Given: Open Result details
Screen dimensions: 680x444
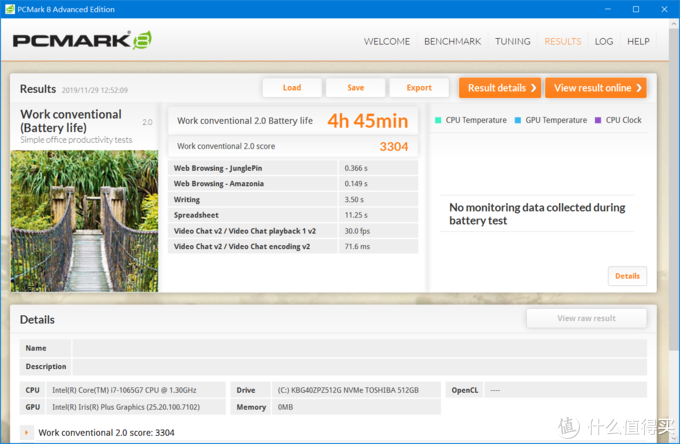Looking at the screenshot, I should click(x=500, y=88).
